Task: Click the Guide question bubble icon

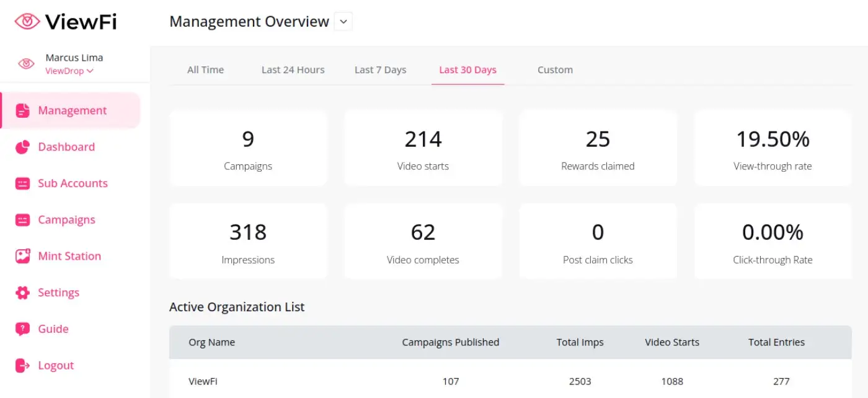Action: point(23,329)
